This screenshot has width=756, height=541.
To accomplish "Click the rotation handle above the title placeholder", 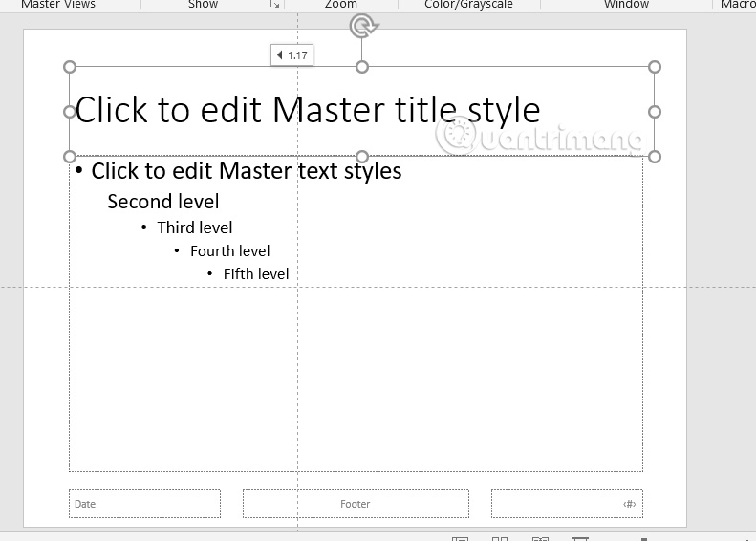I will tap(364, 26).
